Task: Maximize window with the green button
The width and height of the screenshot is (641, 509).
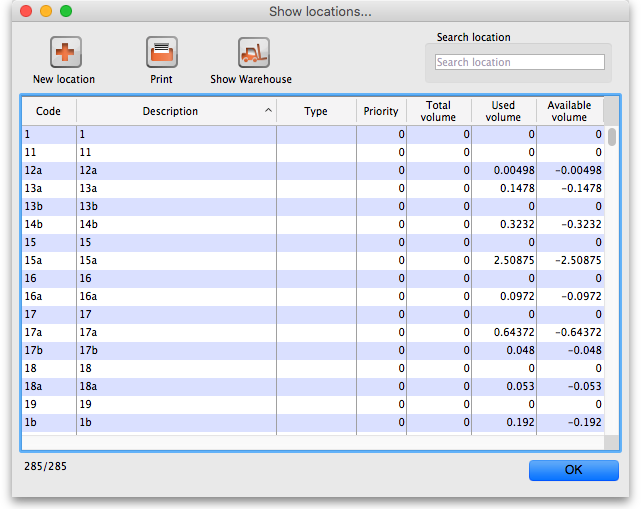Action: (65, 11)
